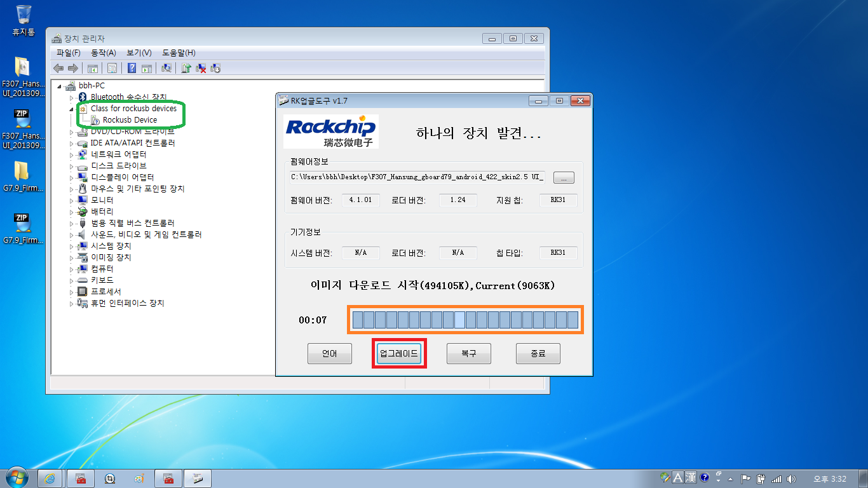The height and width of the screenshot is (488, 868).
Task: Scan for hardware changes via toolbar icon
Action: pos(166,68)
